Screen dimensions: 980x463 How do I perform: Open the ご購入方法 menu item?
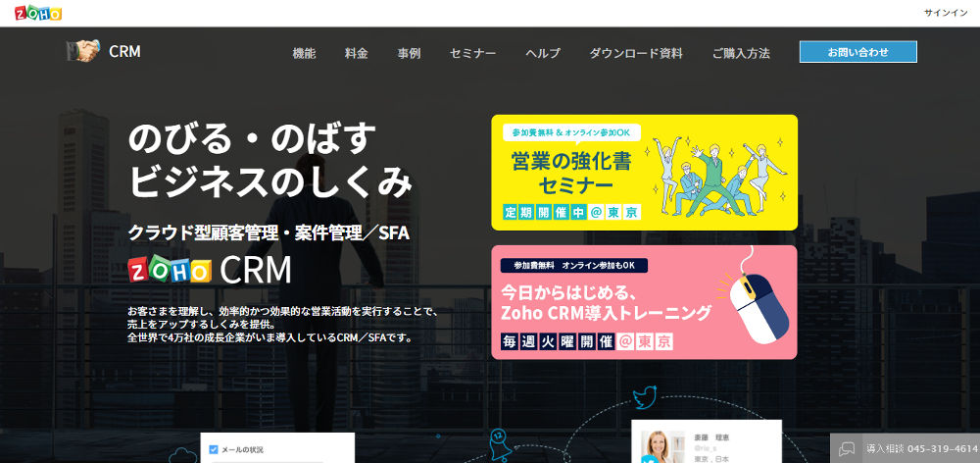coord(741,54)
